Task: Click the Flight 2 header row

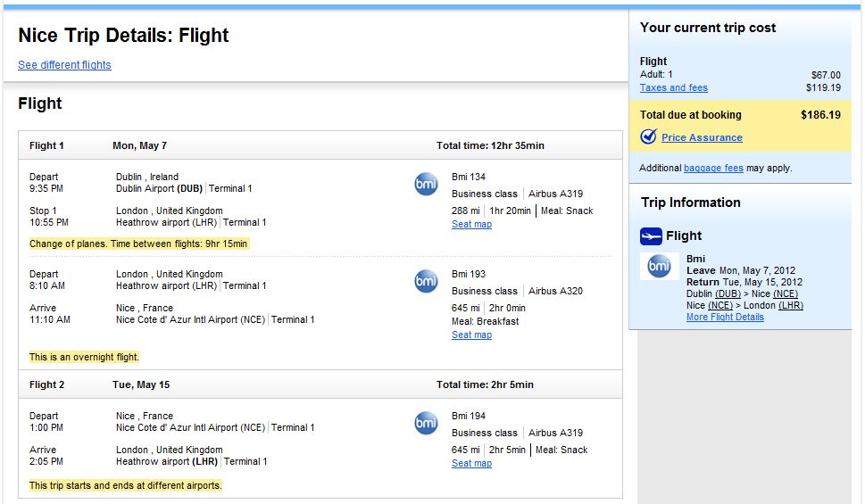Action: tap(320, 384)
